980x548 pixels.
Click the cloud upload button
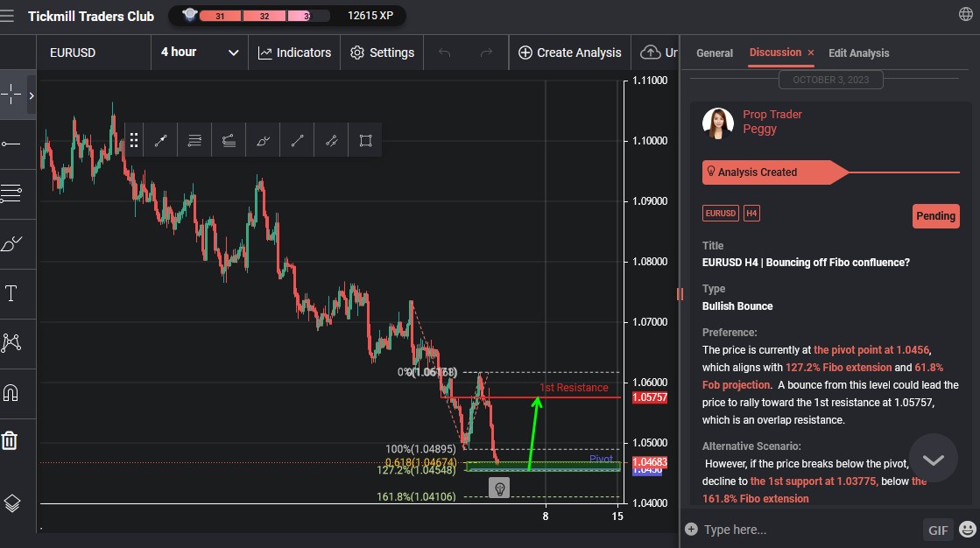[659, 53]
